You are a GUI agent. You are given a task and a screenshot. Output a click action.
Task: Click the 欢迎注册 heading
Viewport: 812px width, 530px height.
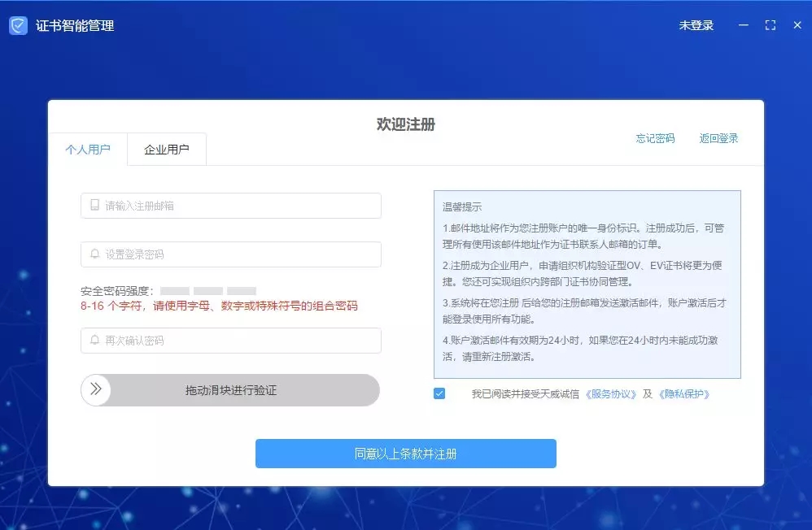pos(405,124)
